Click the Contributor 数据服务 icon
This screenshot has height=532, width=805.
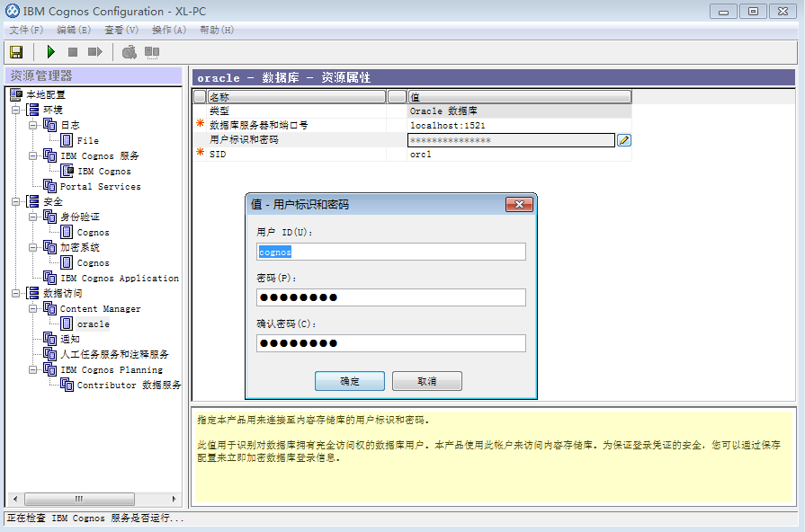pos(67,385)
